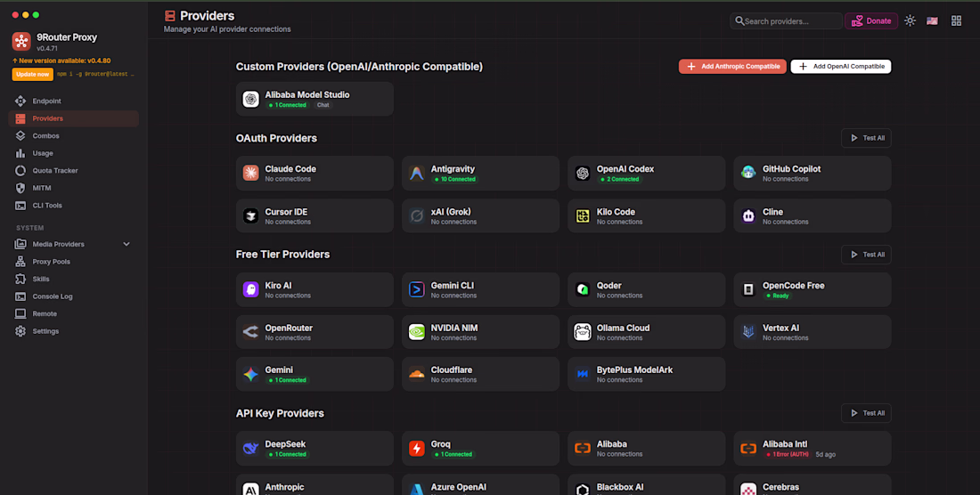Click the Kiro AI ghost icon

250,289
